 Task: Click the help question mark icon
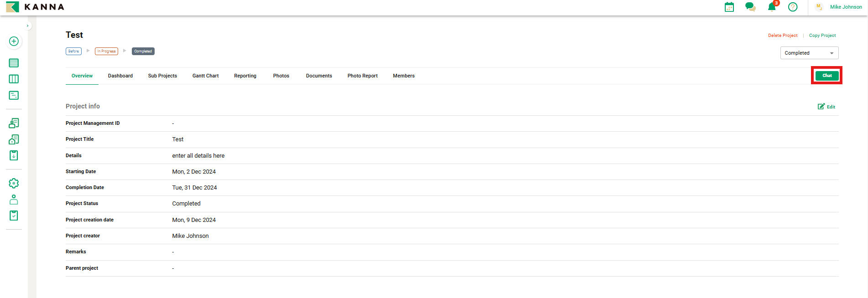[793, 7]
